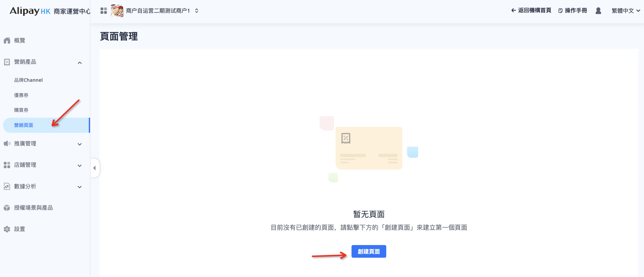Click the 授權場景與產品 cube icon
Image resolution: width=644 pixels, height=277 pixels.
pos(7,208)
